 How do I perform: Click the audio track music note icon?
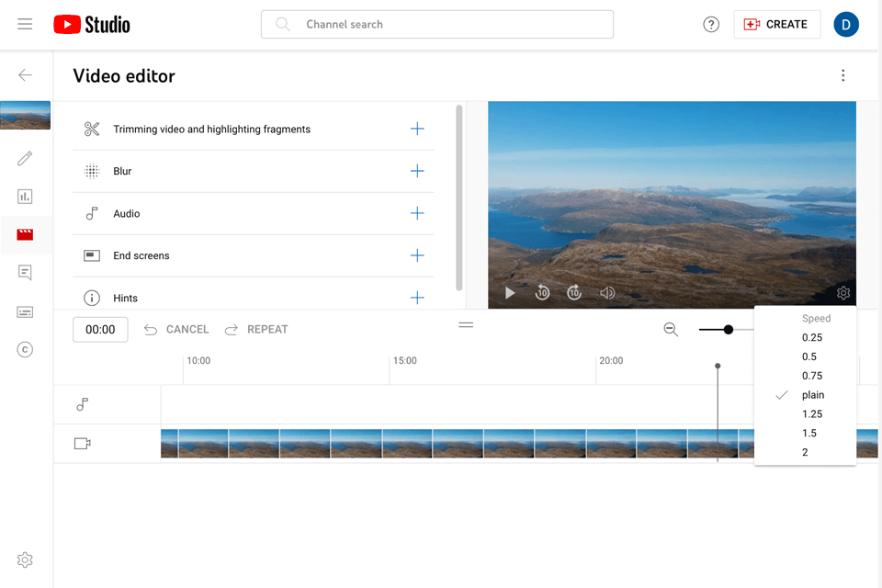(x=82, y=404)
